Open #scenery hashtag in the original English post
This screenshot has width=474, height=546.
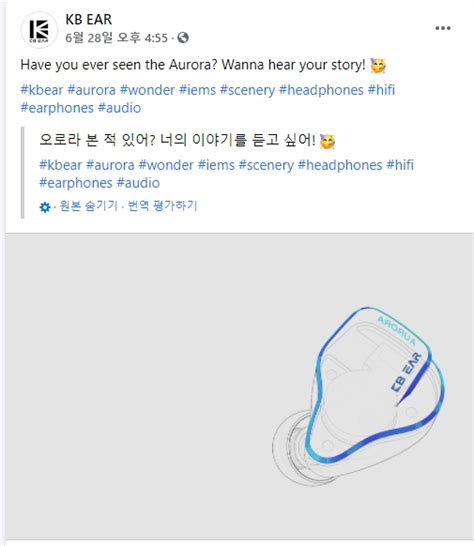coord(248,90)
